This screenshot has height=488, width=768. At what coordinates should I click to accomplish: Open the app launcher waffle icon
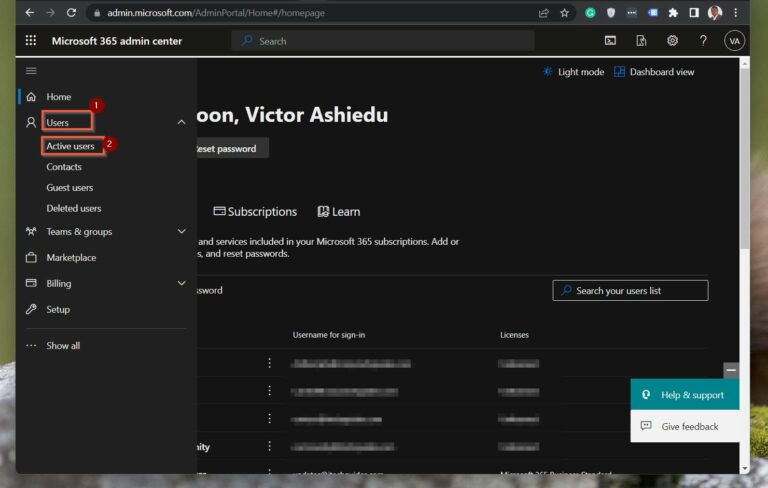pyautogui.click(x=30, y=40)
